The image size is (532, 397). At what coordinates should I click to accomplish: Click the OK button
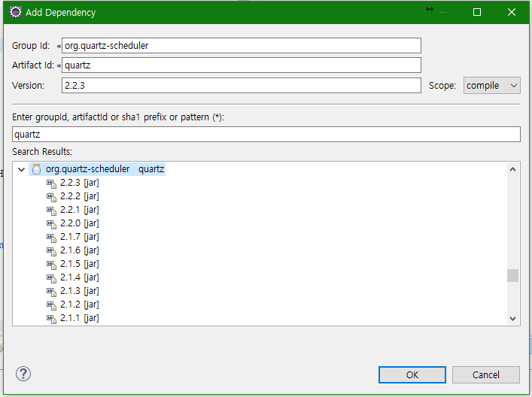412,374
